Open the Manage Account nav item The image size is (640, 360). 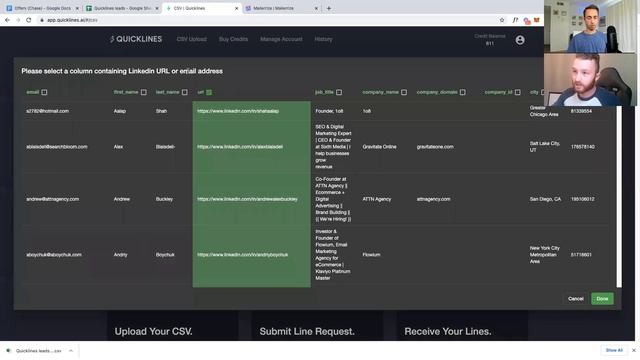click(x=281, y=39)
